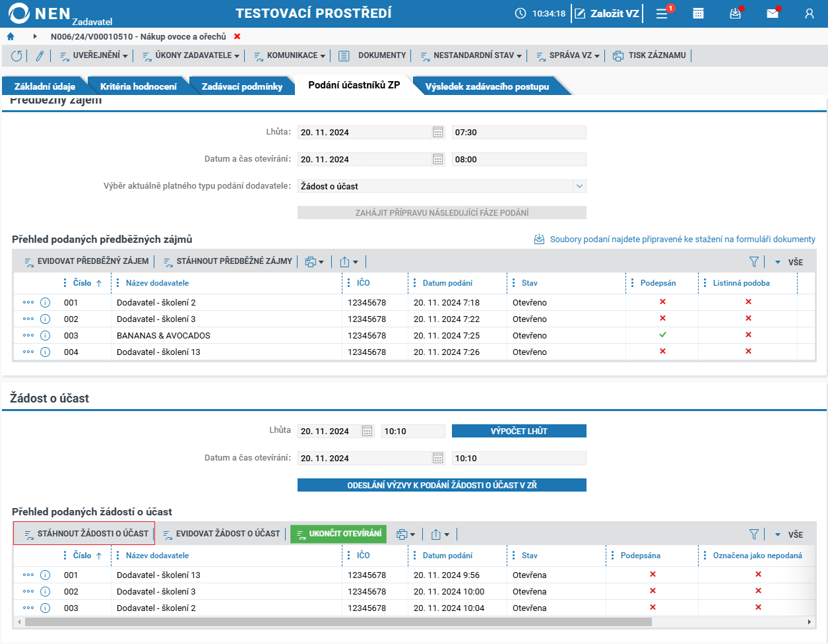This screenshot has width=828, height=644.
Task: Click info icon for BANANAS & AVOCADOS row
Action: 45,335
